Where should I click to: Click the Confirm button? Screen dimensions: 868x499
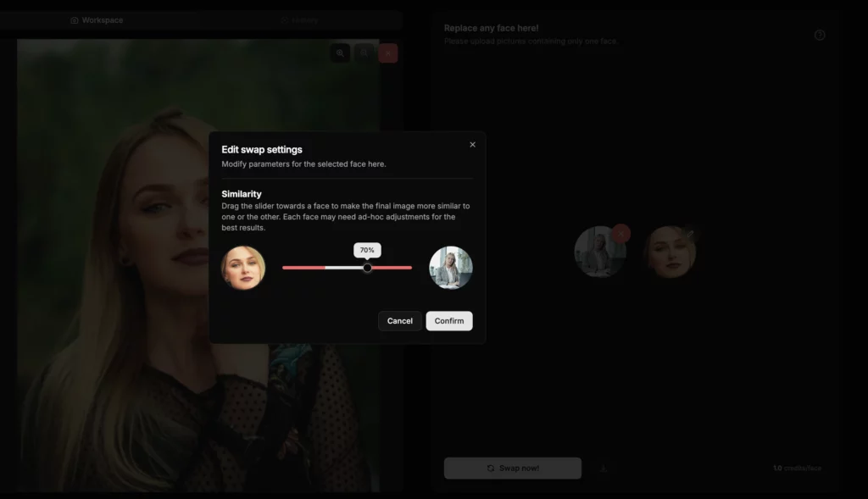[448, 321]
